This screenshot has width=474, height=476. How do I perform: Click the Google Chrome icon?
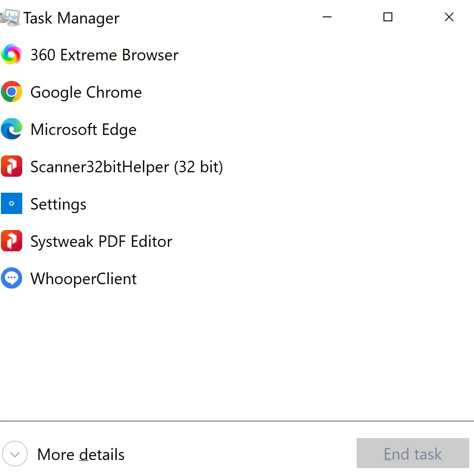[x=12, y=91]
